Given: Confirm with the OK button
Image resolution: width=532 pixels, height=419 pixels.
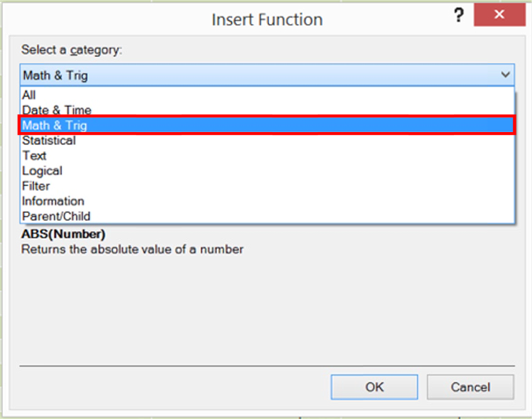Looking at the screenshot, I should click(x=375, y=387).
